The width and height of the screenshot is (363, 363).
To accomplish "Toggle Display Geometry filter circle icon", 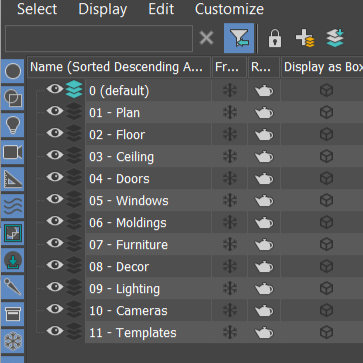I will click(x=13, y=71).
